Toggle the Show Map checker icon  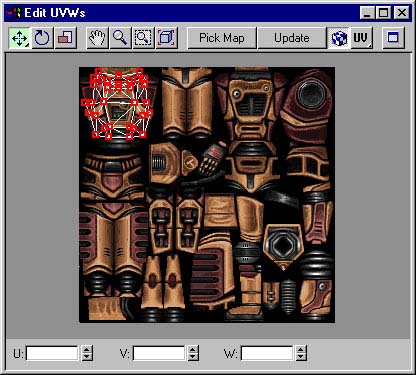pyautogui.click(x=339, y=38)
